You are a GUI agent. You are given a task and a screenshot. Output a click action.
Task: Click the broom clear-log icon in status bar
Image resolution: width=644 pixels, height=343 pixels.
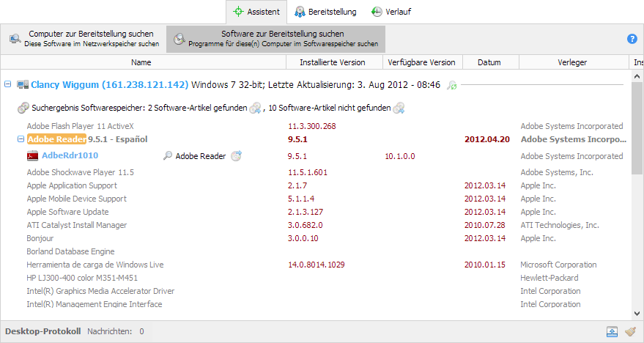click(x=630, y=332)
